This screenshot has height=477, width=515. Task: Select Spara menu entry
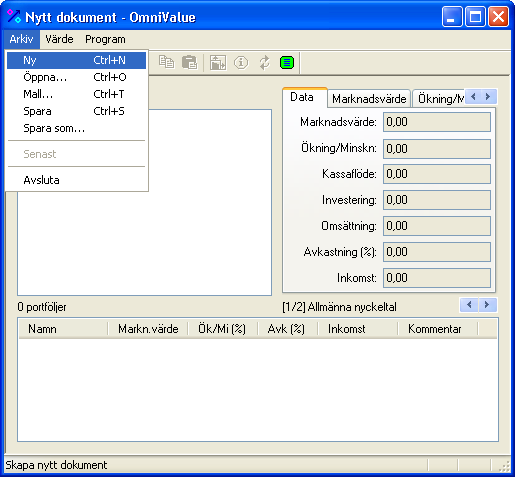pos(76,111)
